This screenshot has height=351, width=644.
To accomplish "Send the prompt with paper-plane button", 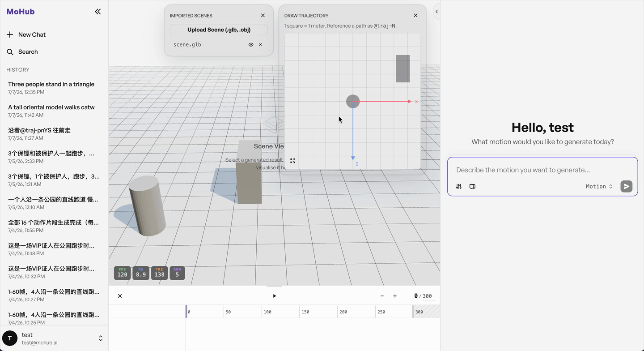I will (x=627, y=186).
